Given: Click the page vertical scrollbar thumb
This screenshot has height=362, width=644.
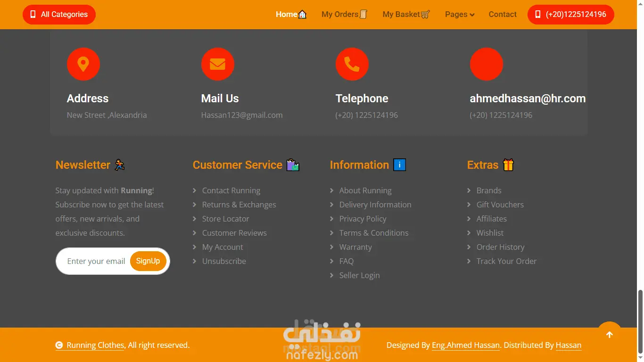Looking at the screenshot, I should coord(640,322).
